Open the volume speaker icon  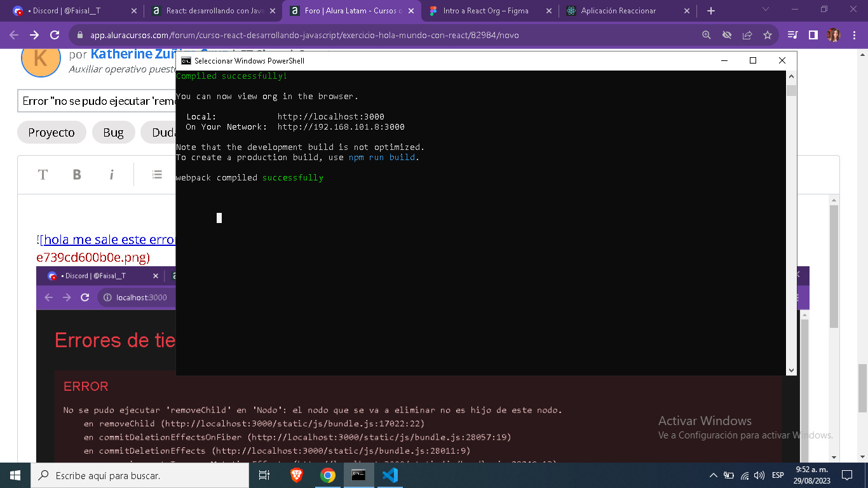click(x=760, y=475)
